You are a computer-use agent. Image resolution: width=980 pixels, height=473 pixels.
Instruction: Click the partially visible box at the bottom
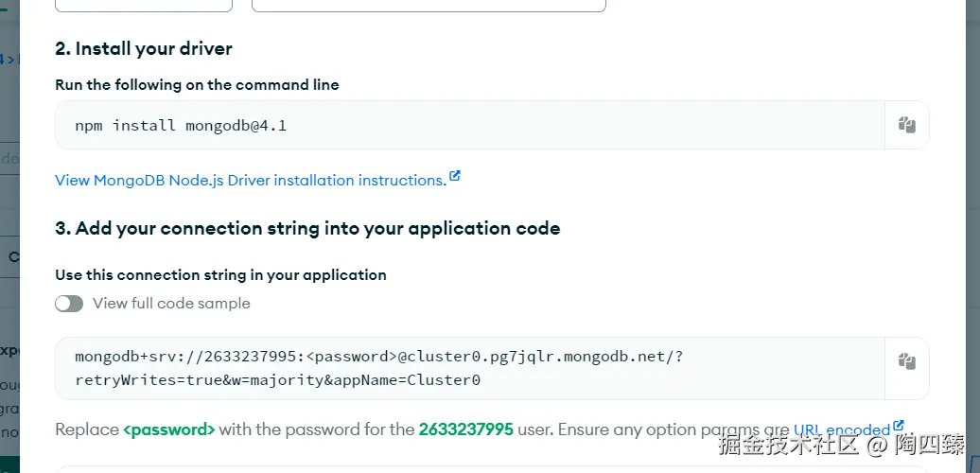378,469
